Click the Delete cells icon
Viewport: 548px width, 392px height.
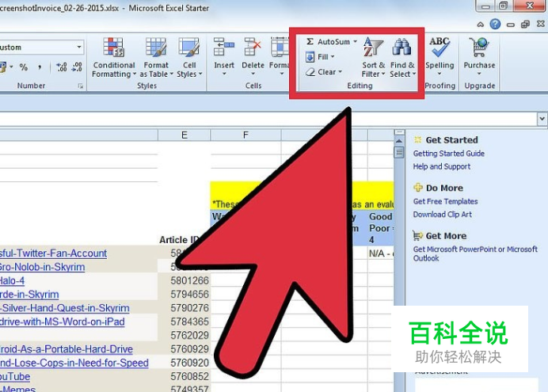(253, 48)
